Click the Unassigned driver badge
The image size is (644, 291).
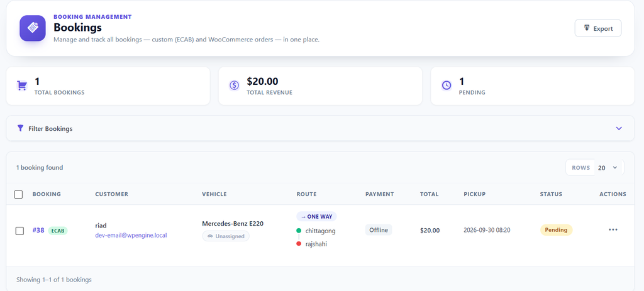point(226,236)
